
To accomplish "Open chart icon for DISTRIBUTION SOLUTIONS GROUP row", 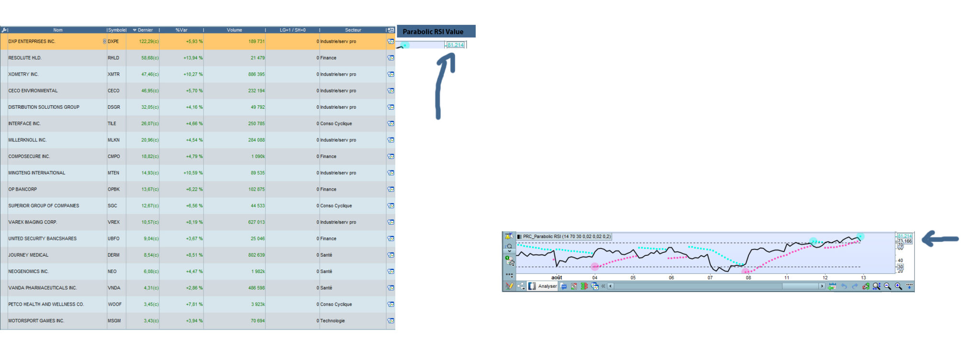I will (391, 107).
